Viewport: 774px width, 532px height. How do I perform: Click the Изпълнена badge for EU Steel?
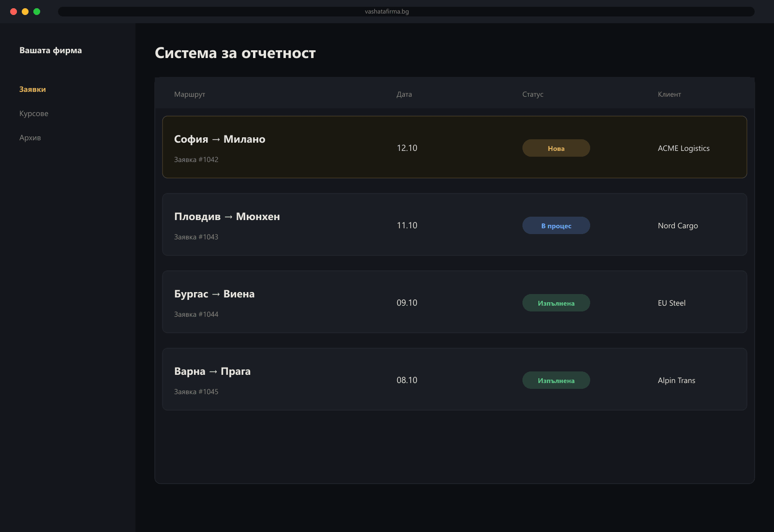[x=556, y=303]
